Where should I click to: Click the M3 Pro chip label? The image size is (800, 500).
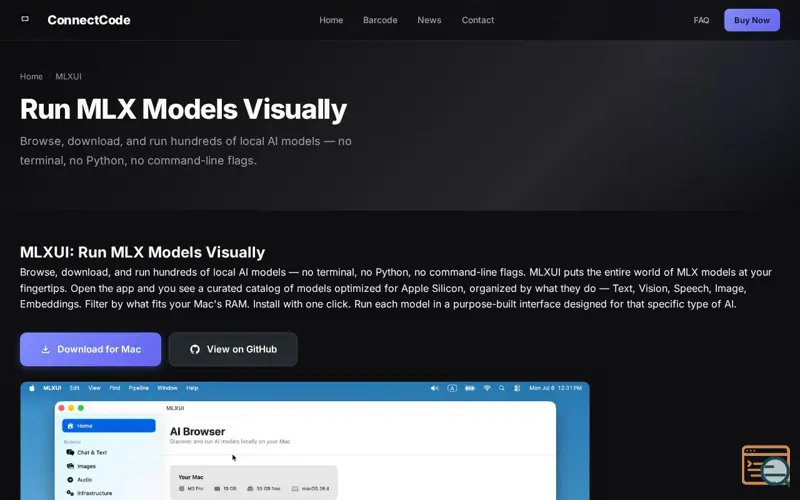pos(195,489)
